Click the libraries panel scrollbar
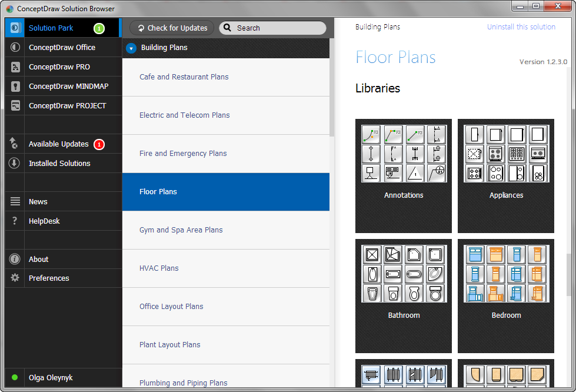Image resolution: width=576 pixels, height=392 pixels. pyautogui.click(x=569, y=275)
